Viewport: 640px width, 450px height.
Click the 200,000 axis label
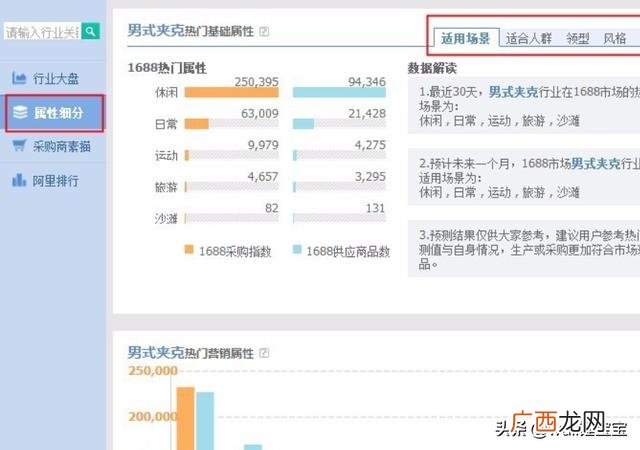153,417
